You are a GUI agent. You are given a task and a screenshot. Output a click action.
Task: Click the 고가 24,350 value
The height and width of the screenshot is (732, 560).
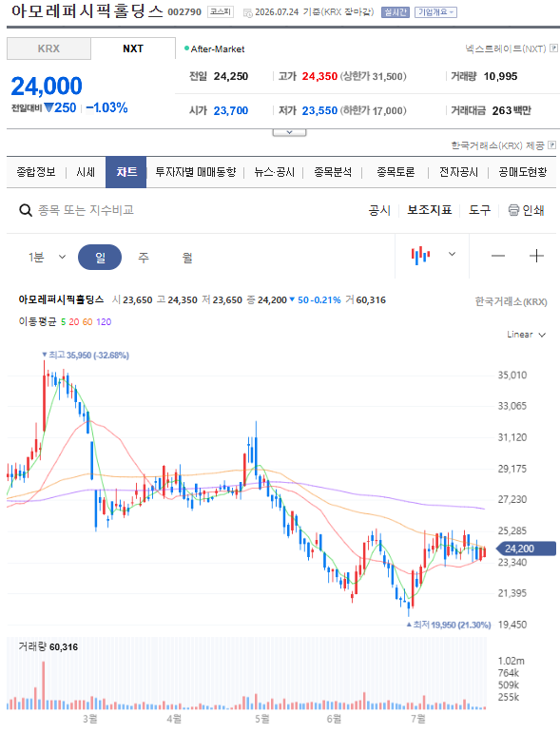[x=319, y=76]
